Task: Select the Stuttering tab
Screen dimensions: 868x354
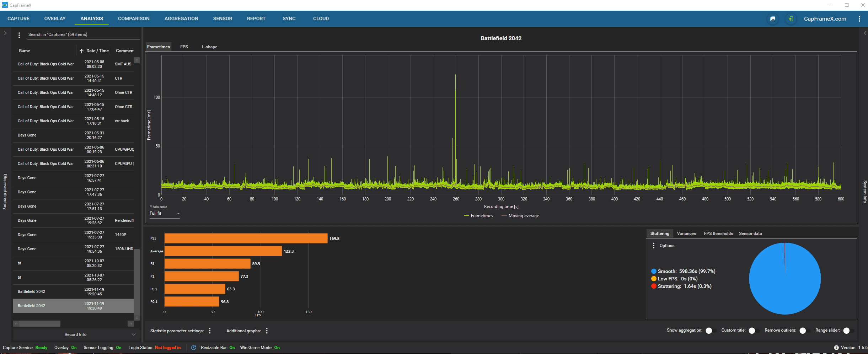Action: (660, 234)
